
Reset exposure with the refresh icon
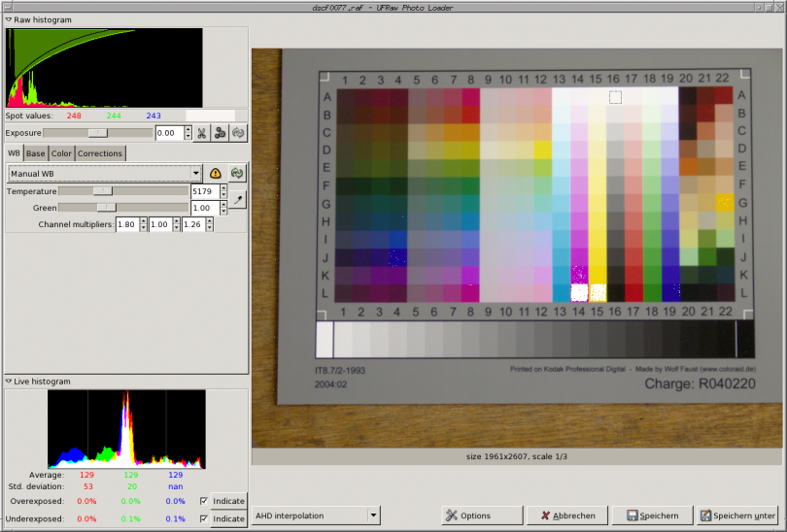click(237, 133)
